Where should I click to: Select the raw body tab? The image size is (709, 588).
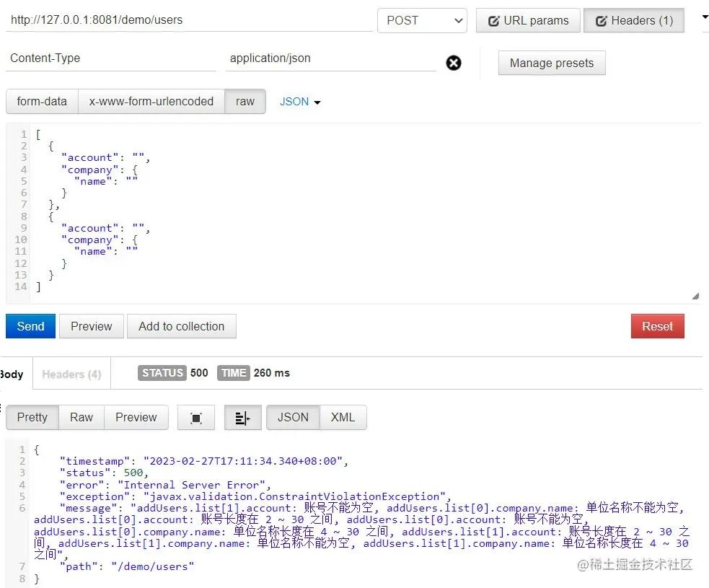coord(245,102)
